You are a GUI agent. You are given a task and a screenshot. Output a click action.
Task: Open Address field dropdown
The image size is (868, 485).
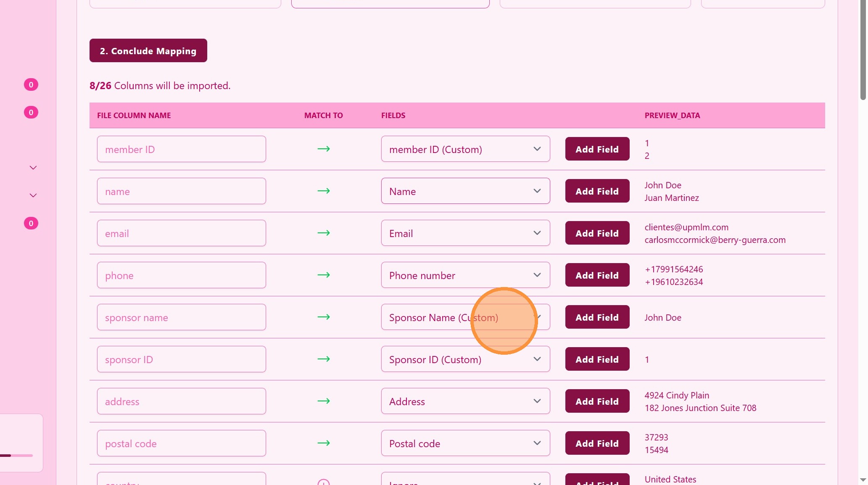coord(465,401)
